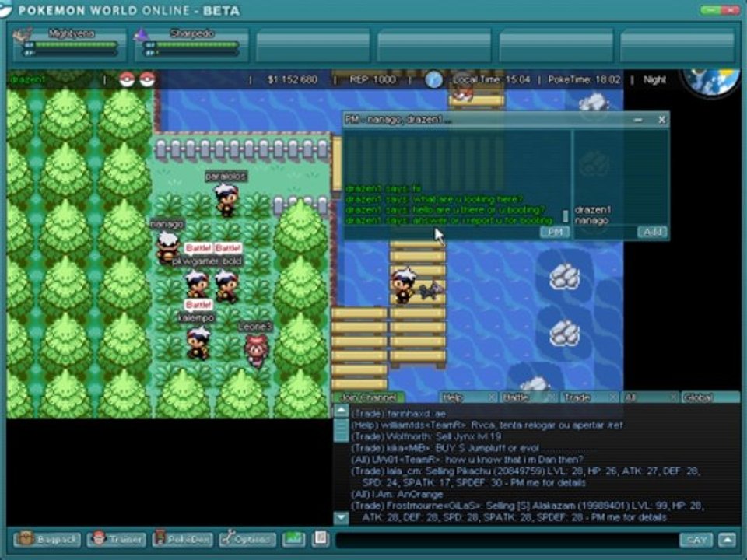Click the empty third party slot
The width and height of the screenshot is (747, 560).
[x=313, y=45]
